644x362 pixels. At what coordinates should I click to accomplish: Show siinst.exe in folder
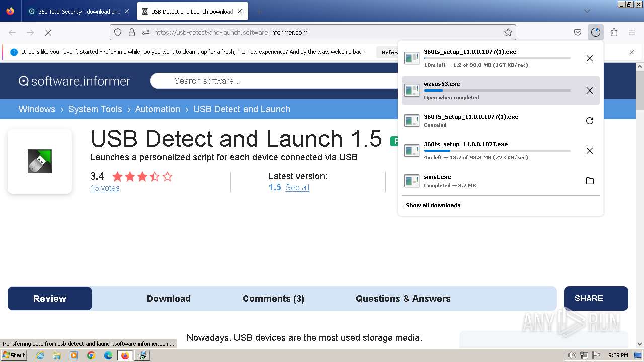pyautogui.click(x=590, y=181)
